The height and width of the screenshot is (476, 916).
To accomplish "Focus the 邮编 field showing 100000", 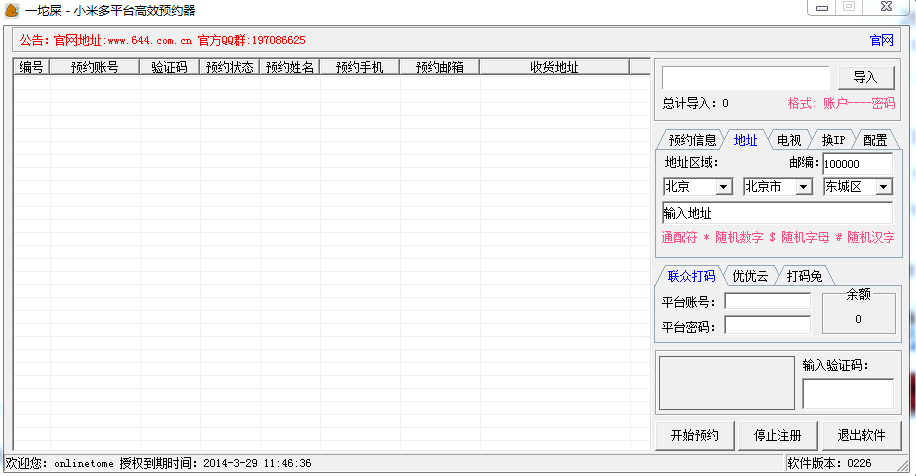I will click(857, 164).
